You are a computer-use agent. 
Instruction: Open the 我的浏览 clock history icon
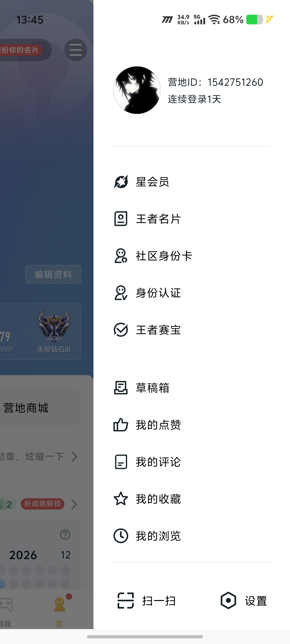pyautogui.click(x=121, y=536)
